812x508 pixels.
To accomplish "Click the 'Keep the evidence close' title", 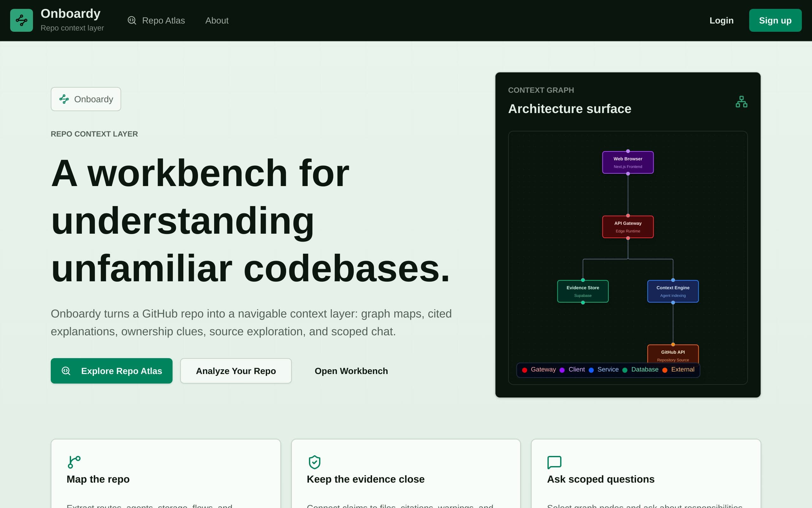I will click(365, 479).
